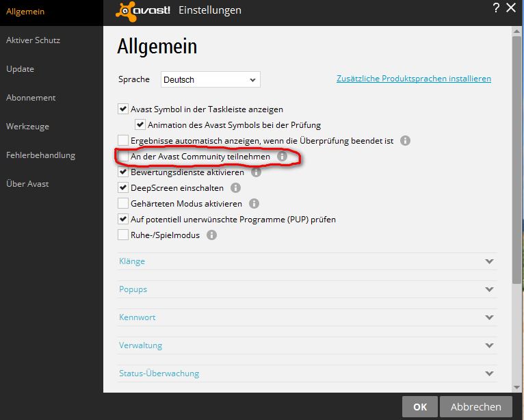Expand the Status-Überwachung section chevron
524x420 pixels.
point(489,373)
